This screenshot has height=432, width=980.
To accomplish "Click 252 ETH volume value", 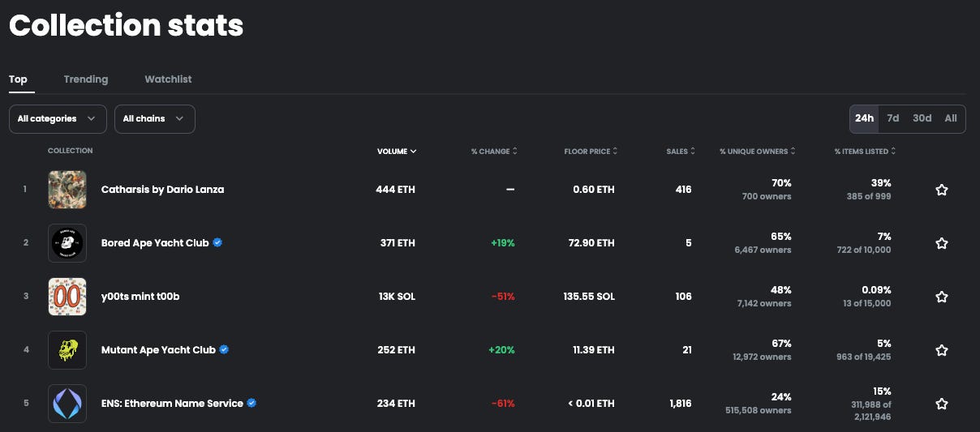I will [x=396, y=350].
